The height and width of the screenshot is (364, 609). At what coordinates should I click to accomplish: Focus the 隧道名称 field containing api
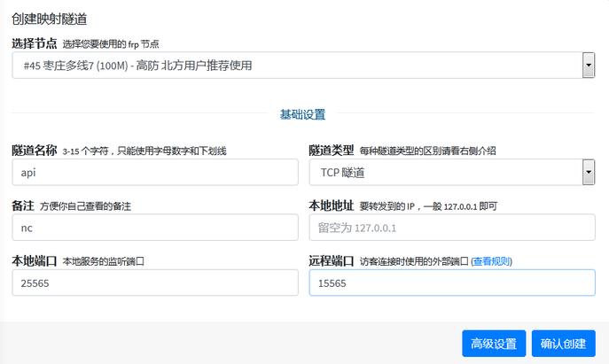(x=155, y=172)
